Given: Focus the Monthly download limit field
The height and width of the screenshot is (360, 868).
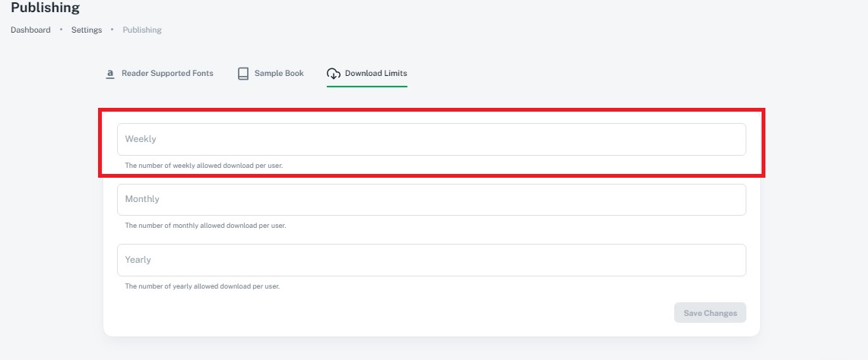Looking at the screenshot, I should pos(431,200).
